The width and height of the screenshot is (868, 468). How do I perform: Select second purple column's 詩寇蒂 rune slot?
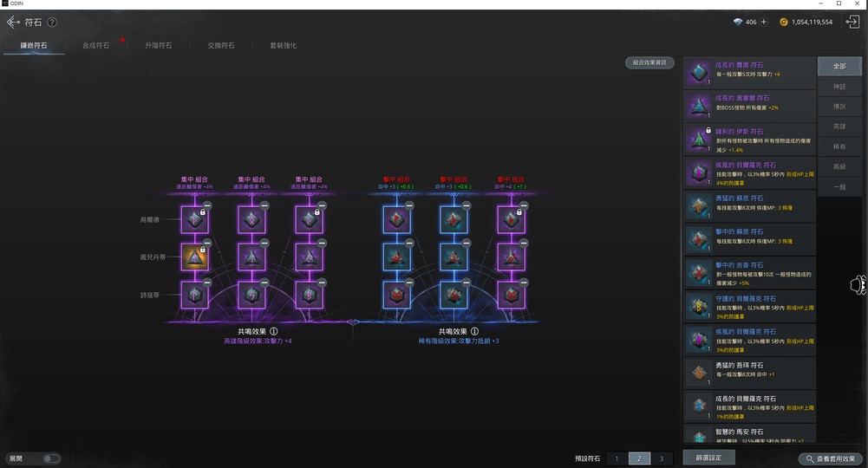(251, 295)
